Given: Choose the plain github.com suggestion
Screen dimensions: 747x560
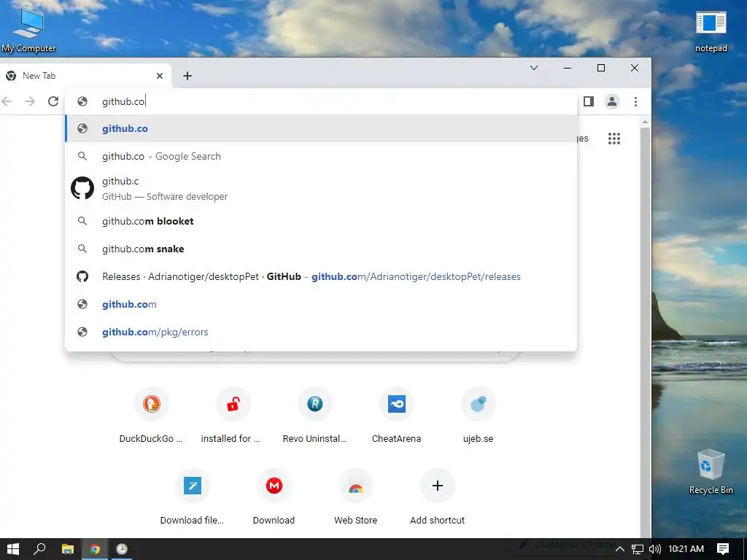Looking at the screenshot, I should [321, 304].
